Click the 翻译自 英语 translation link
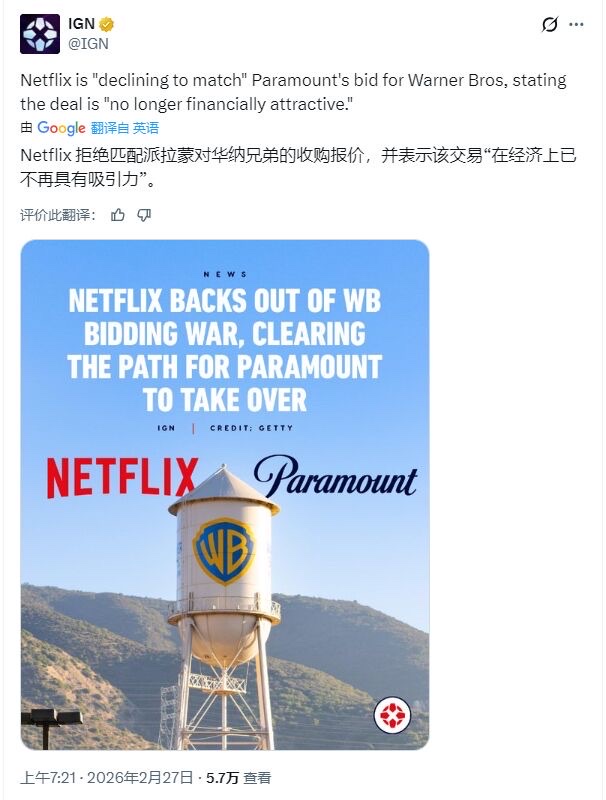 [125, 128]
